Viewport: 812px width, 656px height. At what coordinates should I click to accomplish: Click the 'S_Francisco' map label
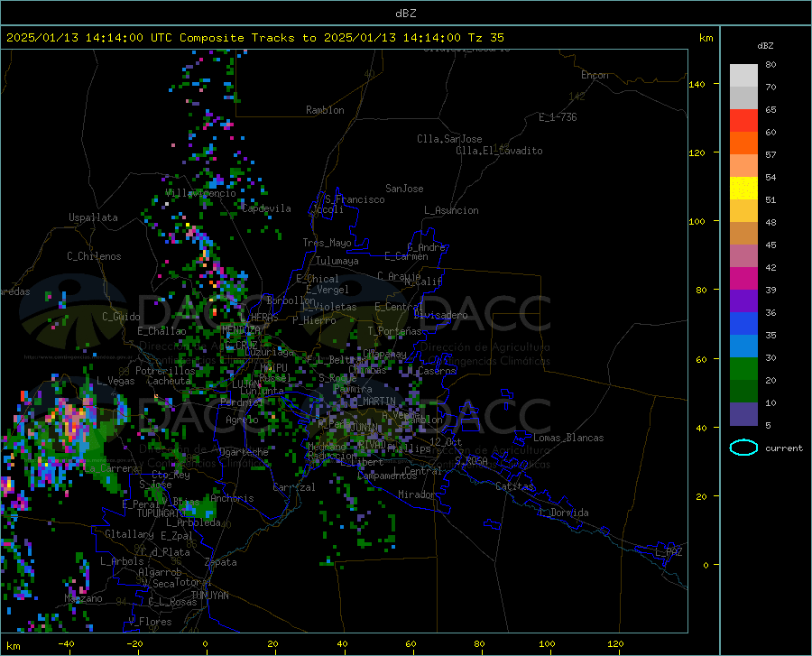(355, 199)
